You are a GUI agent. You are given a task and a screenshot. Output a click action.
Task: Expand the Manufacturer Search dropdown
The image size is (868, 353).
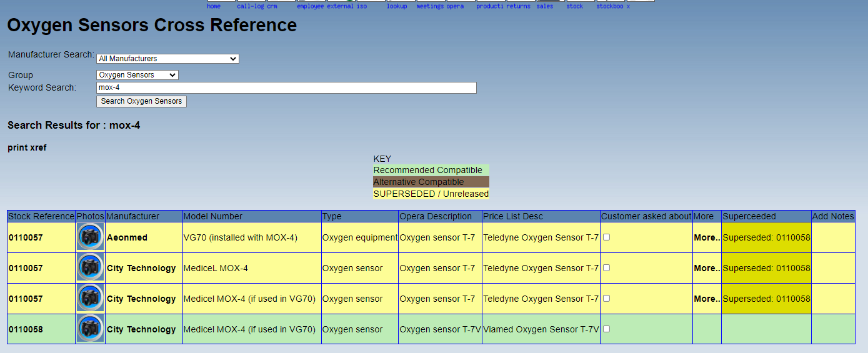coord(167,59)
